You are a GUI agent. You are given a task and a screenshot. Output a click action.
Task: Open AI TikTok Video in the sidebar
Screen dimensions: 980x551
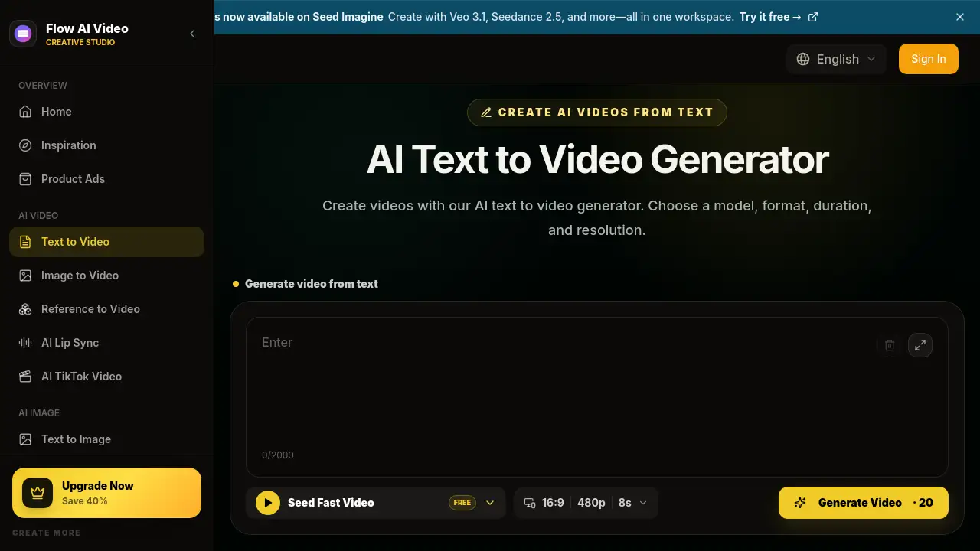click(106, 377)
